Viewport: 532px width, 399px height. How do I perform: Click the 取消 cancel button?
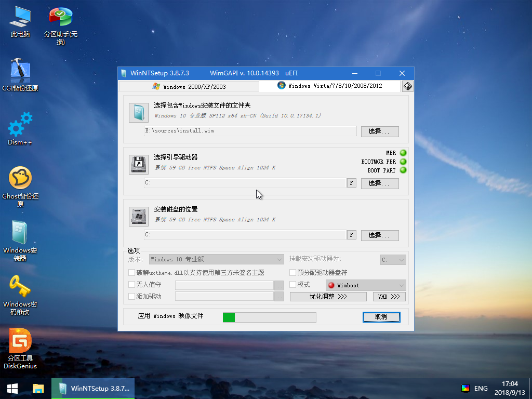(381, 317)
